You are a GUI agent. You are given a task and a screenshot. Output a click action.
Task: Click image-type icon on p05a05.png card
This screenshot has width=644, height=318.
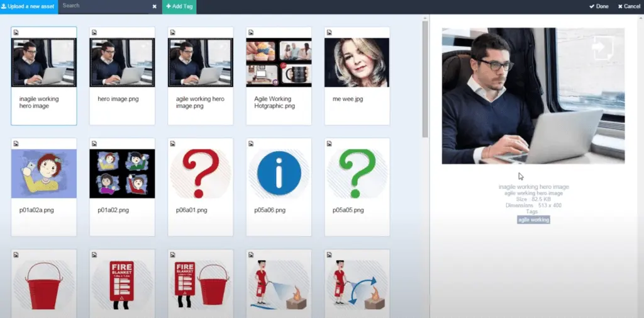tap(329, 144)
